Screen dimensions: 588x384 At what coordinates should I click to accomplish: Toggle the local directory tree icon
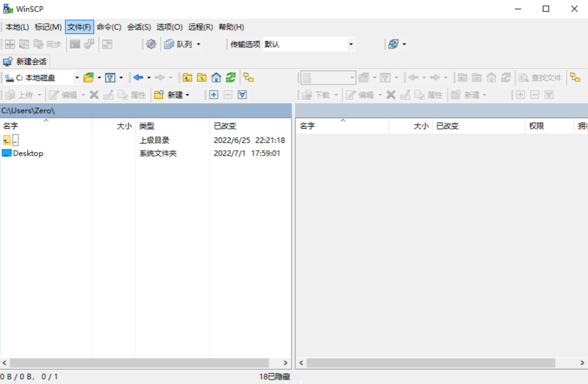point(249,78)
